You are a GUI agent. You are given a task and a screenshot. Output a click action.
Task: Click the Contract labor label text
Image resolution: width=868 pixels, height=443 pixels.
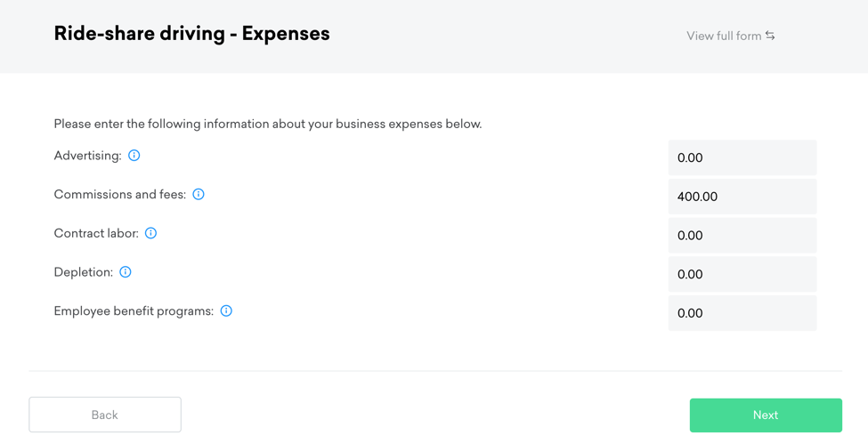pyautogui.click(x=96, y=234)
